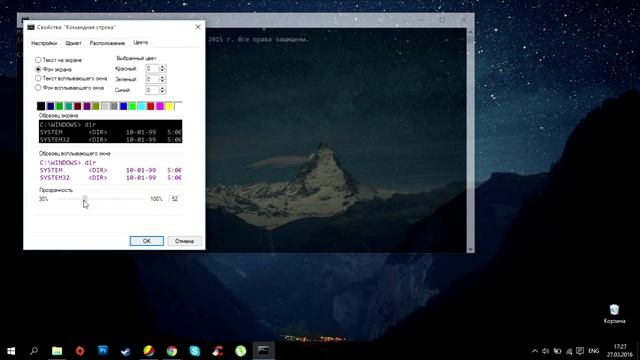This screenshot has height=360, width=640.
Task: Click scroll down arrow in Command Prompt window
Action: [470, 249]
